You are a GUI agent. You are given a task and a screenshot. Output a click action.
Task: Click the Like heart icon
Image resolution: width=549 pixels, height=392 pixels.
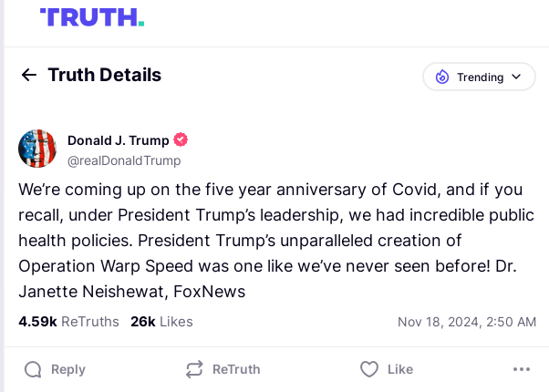pyautogui.click(x=368, y=369)
